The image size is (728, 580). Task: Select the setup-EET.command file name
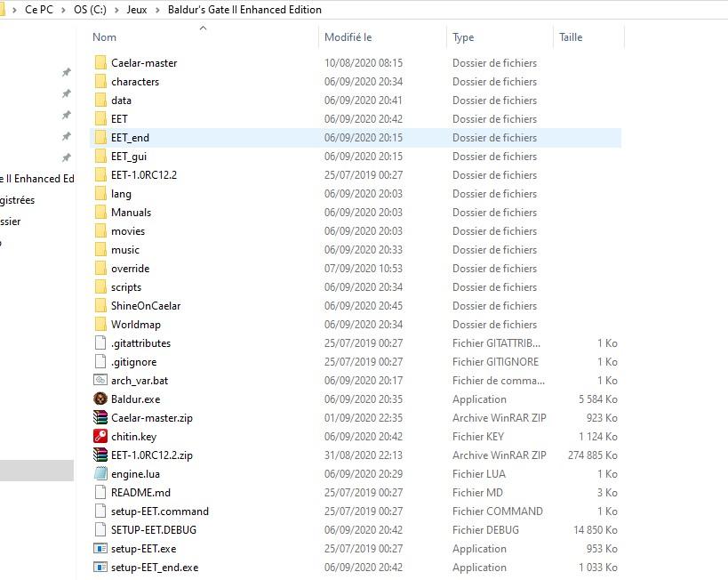click(x=160, y=512)
